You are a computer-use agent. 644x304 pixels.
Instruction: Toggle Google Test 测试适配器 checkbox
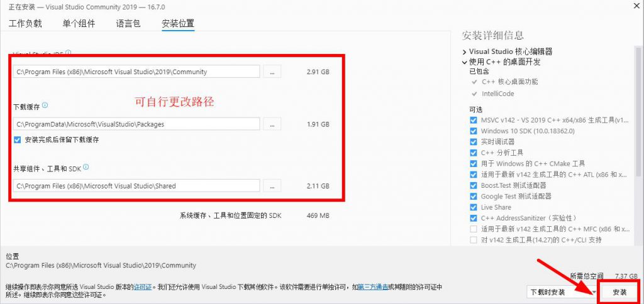click(x=474, y=196)
